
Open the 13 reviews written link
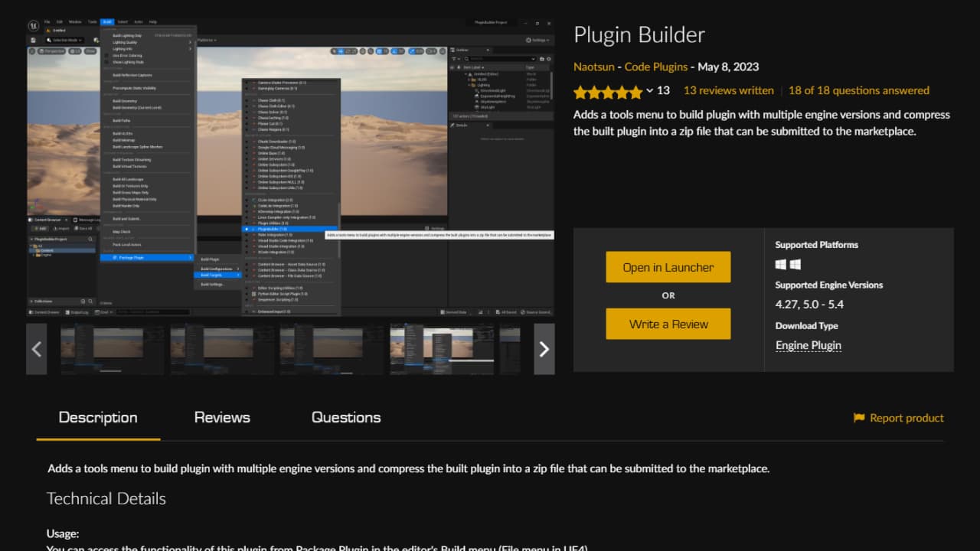[x=727, y=90]
